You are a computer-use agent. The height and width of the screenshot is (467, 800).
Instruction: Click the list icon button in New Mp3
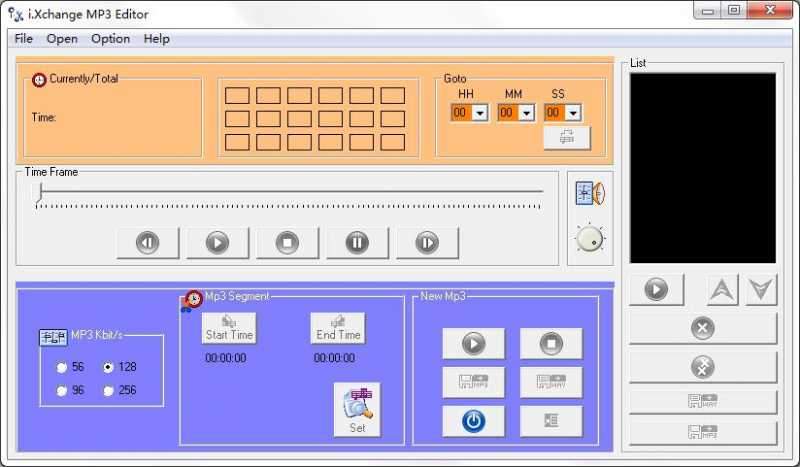[551, 421]
